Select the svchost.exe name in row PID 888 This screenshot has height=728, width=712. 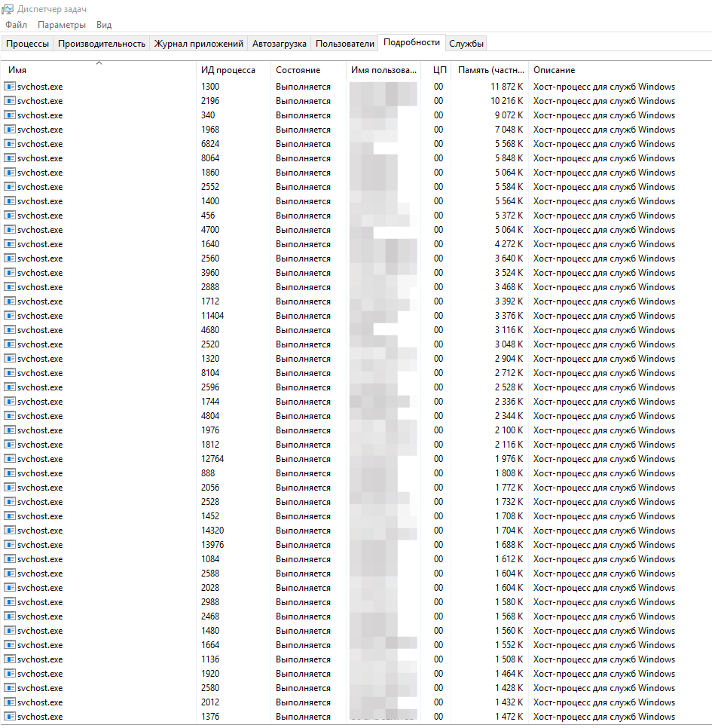40,473
